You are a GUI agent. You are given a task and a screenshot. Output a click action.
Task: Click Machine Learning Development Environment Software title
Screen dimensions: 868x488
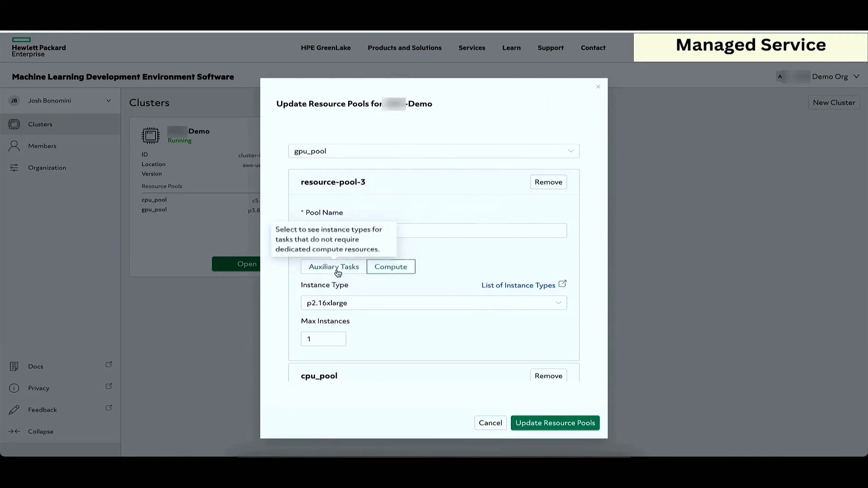(x=123, y=77)
